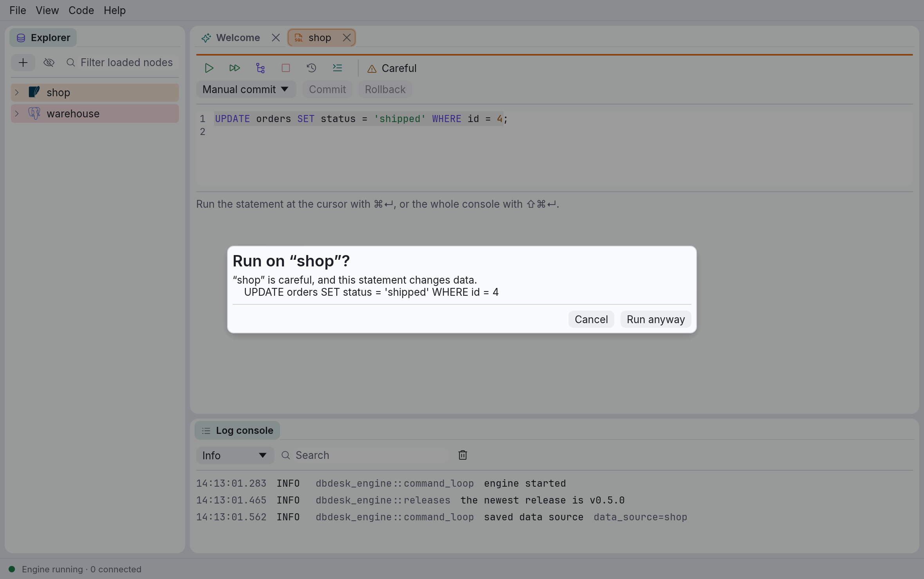Run the statement with the play icon
Viewport: 924px width, 579px height.
pyautogui.click(x=209, y=68)
